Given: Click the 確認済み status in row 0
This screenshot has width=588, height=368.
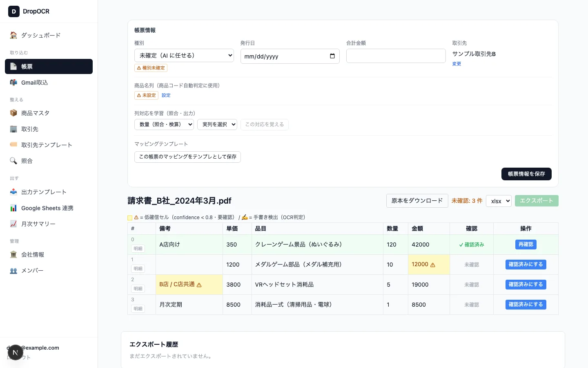Looking at the screenshot, I should 472,245.
